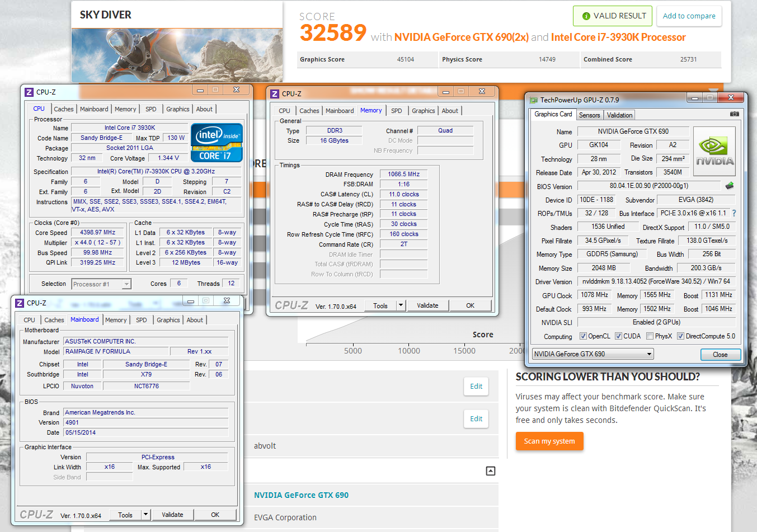Click the Sky Diver benchmark thumbnail

click(x=177, y=55)
